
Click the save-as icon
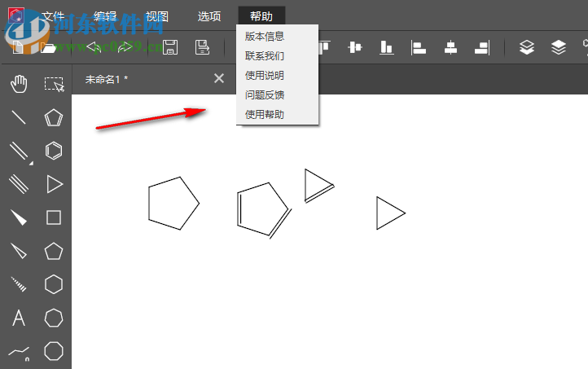click(202, 47)
